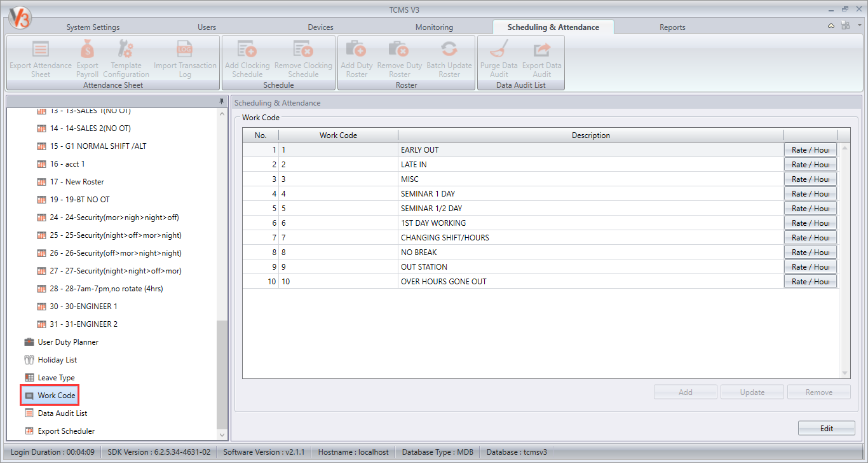
Task: Click the Export Data Audit icon
Action: [x=542, y=50]
